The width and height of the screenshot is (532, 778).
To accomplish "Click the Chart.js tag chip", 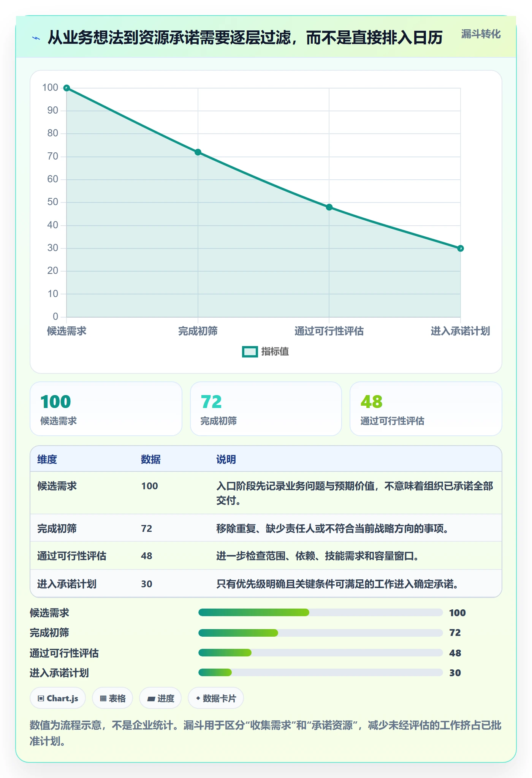I will point(58,698).
